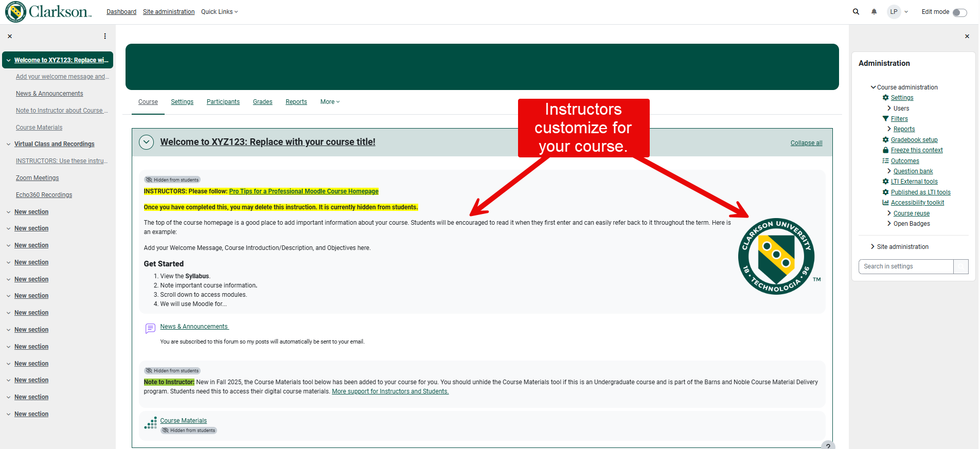
Task: Switch to the Course tab
Action: coord(148,102)
